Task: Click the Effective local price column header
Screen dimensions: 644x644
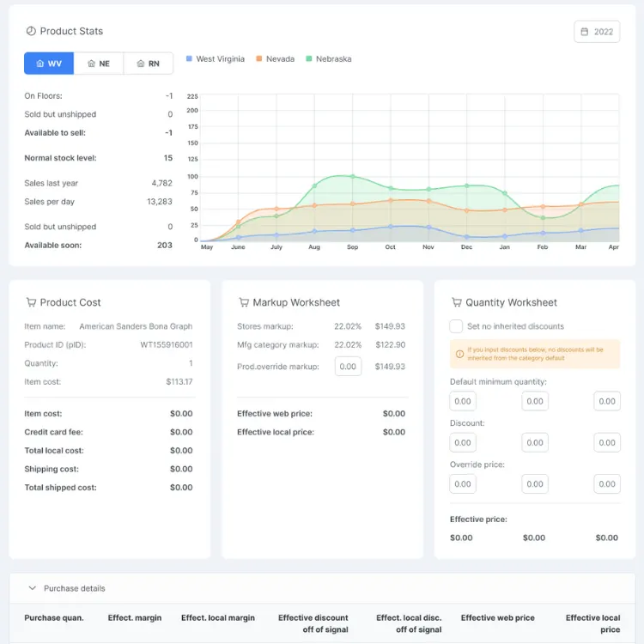Action: pyautogui.click(x=593, y=623)
